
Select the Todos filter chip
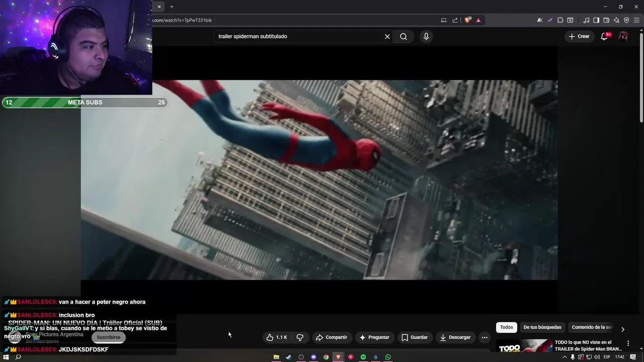click(x=507, y=327)
